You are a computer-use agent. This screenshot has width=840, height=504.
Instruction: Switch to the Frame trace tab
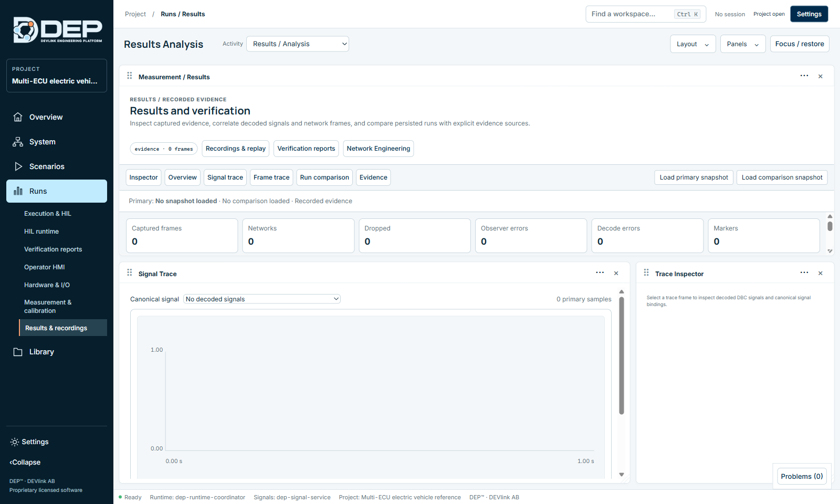271,177
